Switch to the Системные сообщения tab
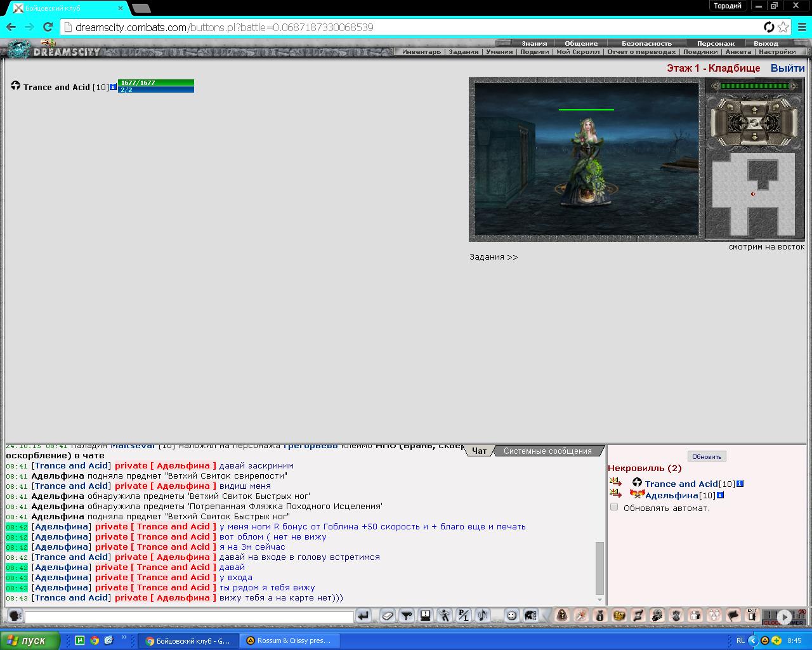Screen dimensions: 812x650 point(547,451)
